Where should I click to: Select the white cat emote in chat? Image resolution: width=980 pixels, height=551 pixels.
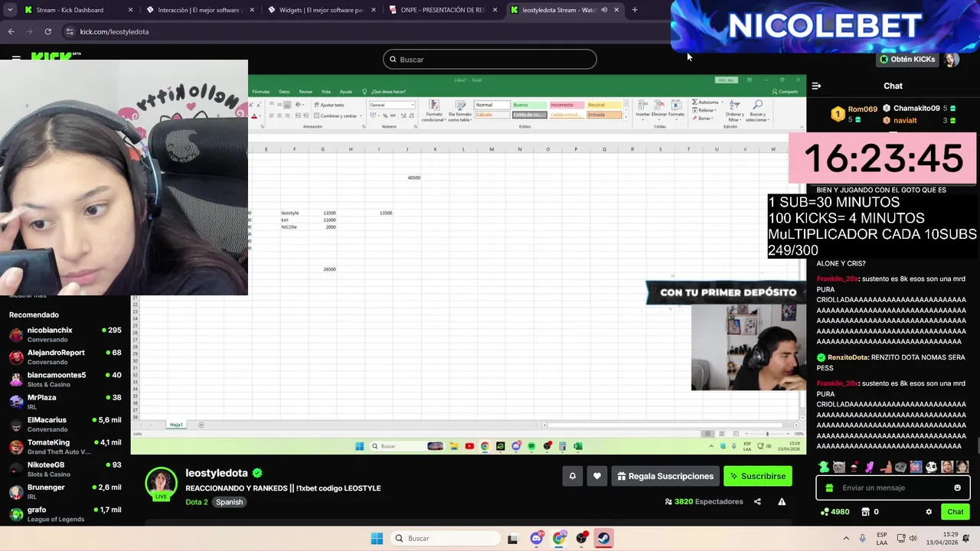(x=839, y=467)
